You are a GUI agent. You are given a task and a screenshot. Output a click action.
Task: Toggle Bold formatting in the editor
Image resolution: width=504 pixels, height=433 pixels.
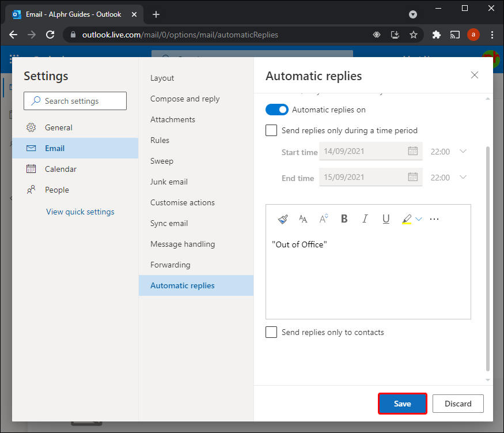[344, 219]
